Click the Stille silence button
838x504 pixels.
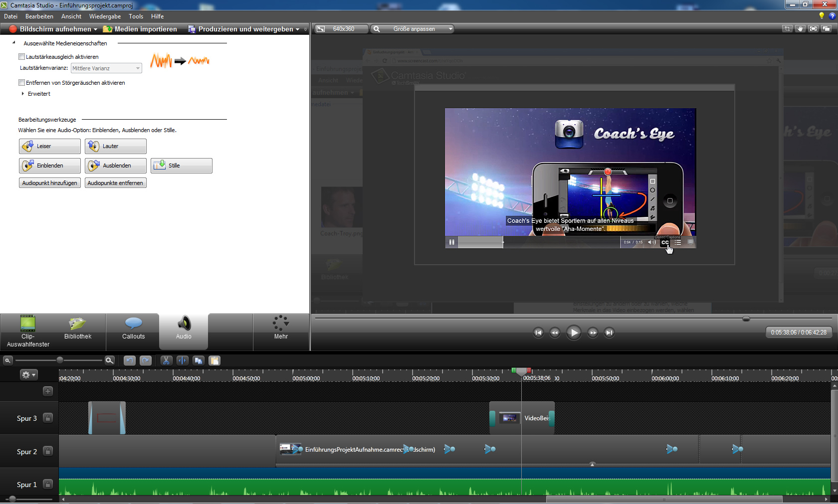point(182,166)
